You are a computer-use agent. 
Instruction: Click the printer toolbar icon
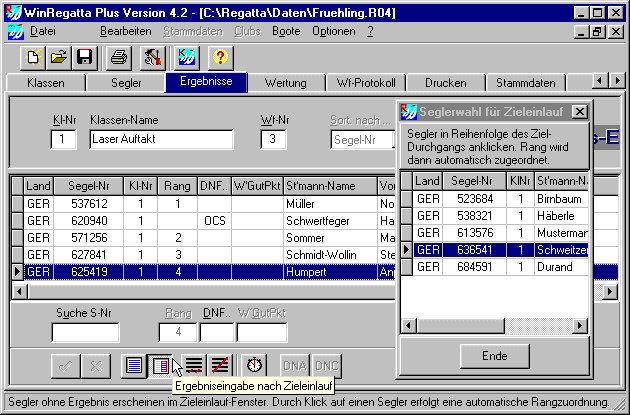(x=119, y=58)
